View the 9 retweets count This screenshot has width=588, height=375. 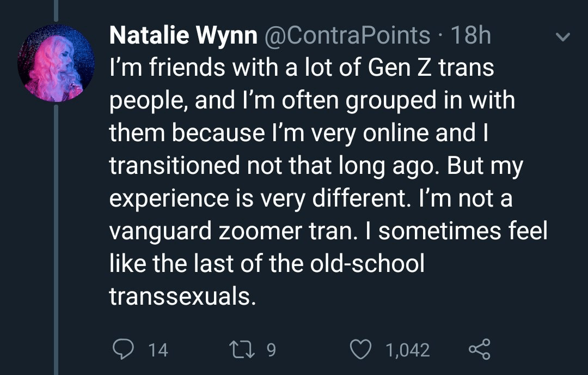tap(271, 350)
